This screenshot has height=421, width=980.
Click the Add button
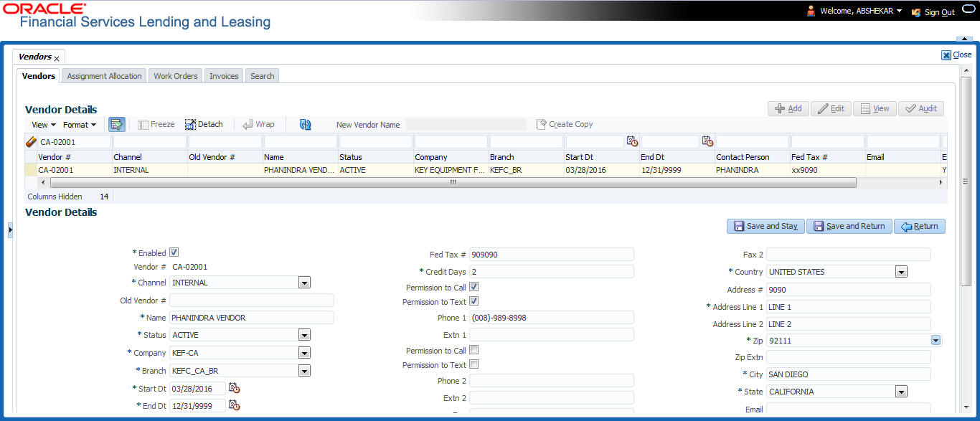tap(788, 108)
